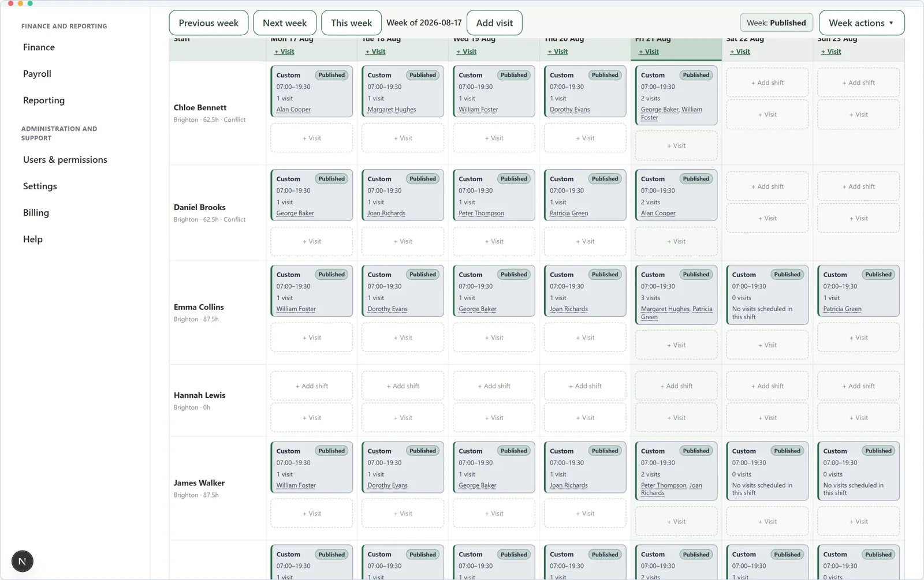This screenshot has width=924, height=580.
Task: Open Reporting in the sidebar
Action: coord(44,100)
